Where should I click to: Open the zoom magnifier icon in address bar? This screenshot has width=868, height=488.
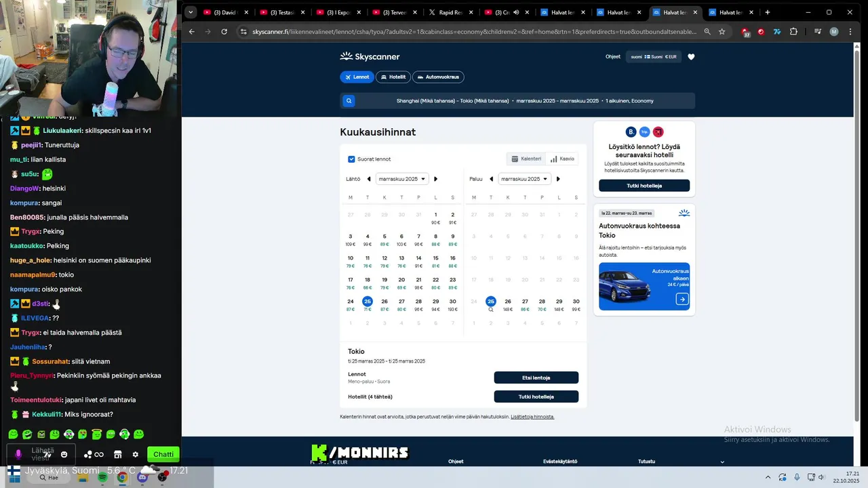pos(707,31)
